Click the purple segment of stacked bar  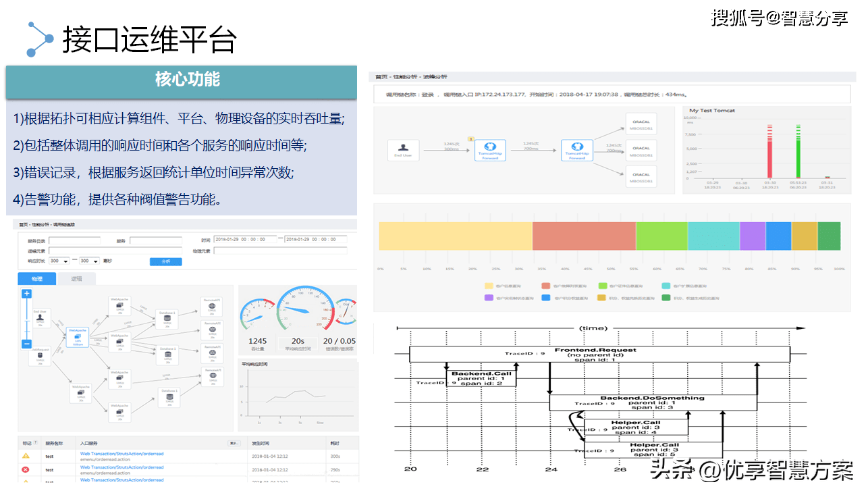click(x=752, y=236)
